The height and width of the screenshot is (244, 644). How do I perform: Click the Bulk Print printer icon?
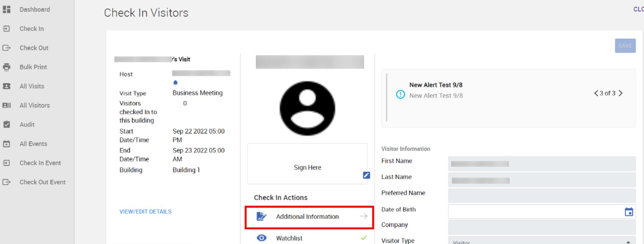click(7, 67)
